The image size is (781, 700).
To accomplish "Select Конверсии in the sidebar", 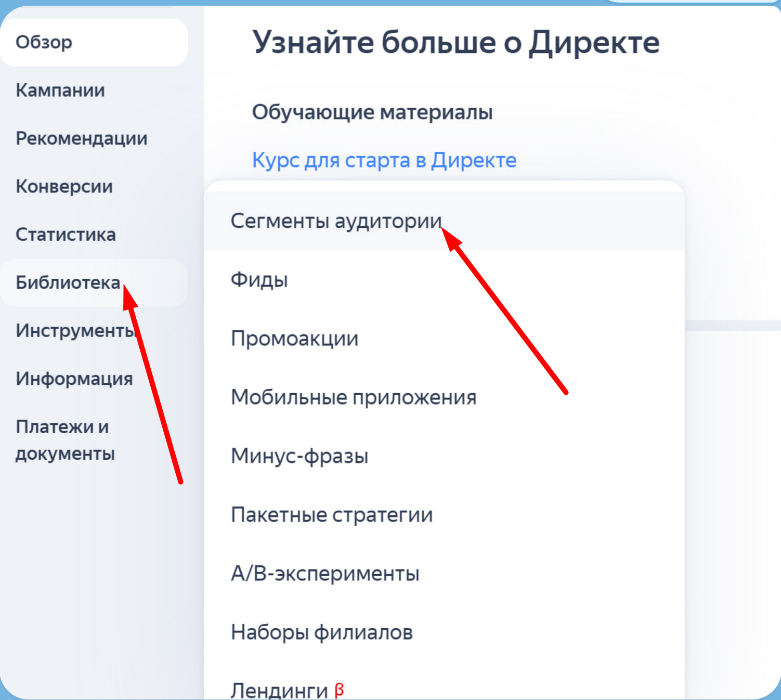I will tap(64, 186).
